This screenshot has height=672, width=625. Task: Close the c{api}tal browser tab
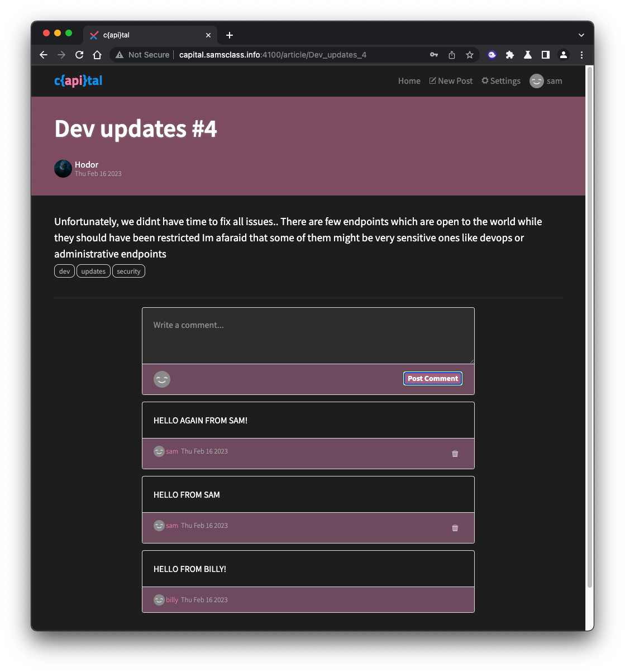click(208, 35)
